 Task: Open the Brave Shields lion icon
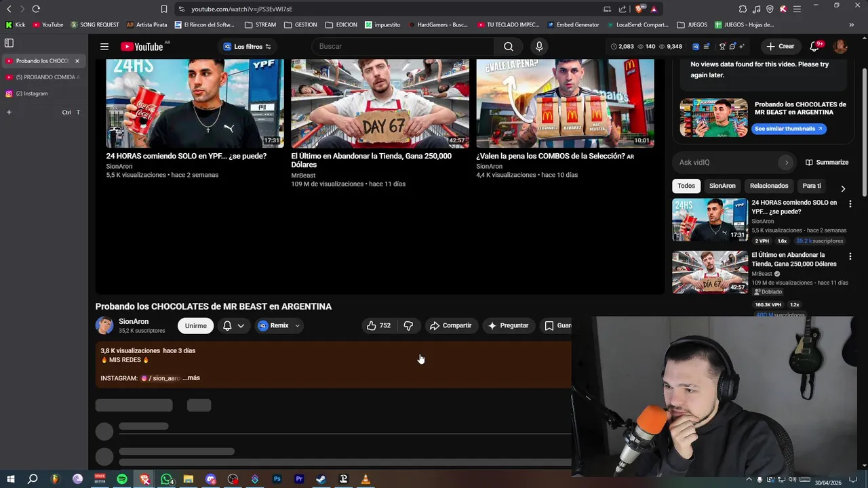pyautogui.click(x=641, y=9)
